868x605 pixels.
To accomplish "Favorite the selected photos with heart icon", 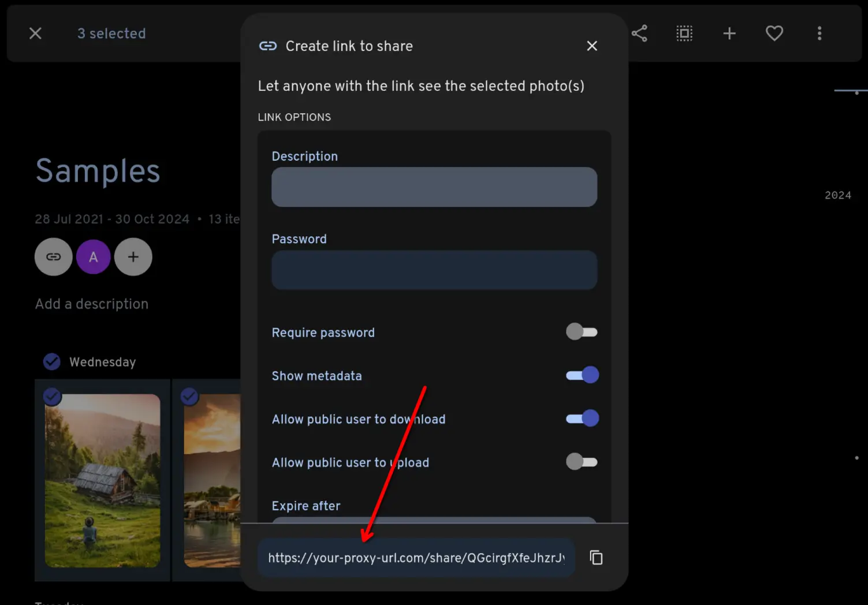I will [x=774, y=33].
